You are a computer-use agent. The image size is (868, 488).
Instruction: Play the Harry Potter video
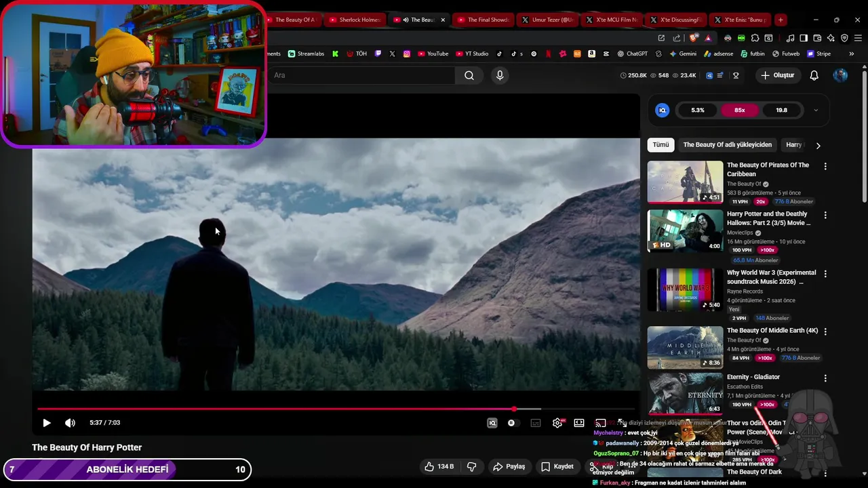(47, 423)
